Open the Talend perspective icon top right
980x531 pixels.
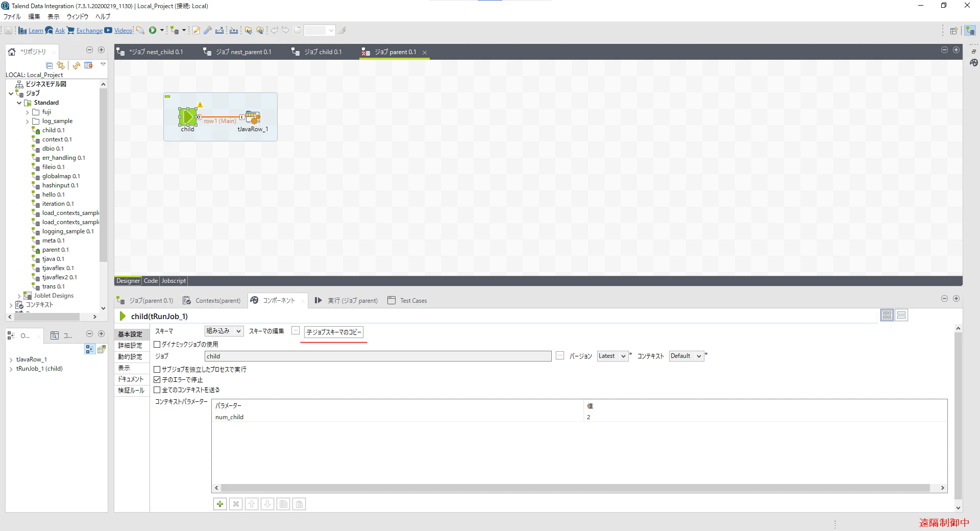point(970,31)
